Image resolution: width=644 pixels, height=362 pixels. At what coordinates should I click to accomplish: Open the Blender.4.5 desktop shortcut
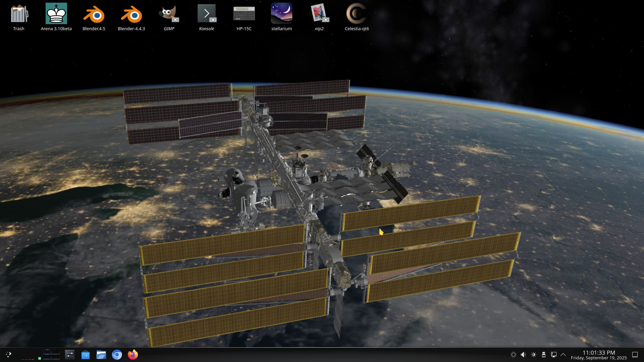pyautogui.click(x=94, y=17)
